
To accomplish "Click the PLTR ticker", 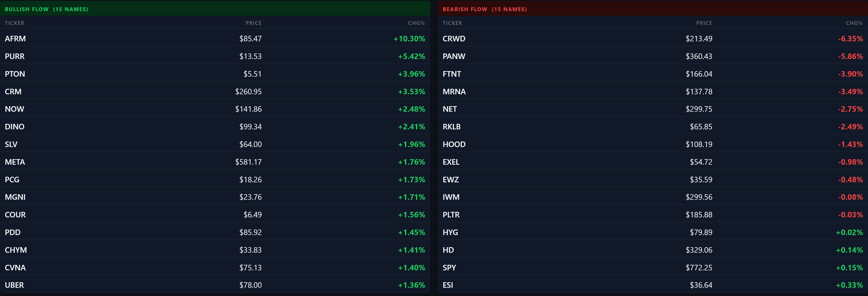I will (x=451, y=215).
